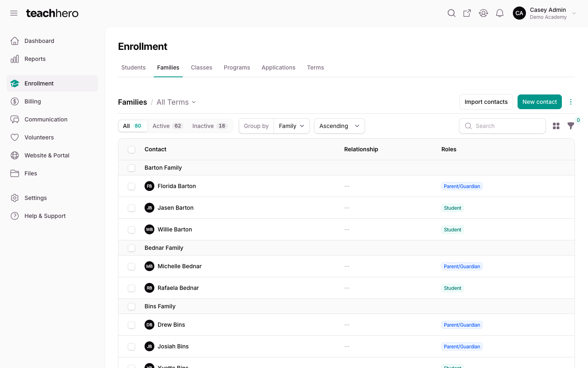Image resolution: width=588 pixels, height=368 pixels.
Task: Select Florida Barton's row checkbox
Action: 131,186
